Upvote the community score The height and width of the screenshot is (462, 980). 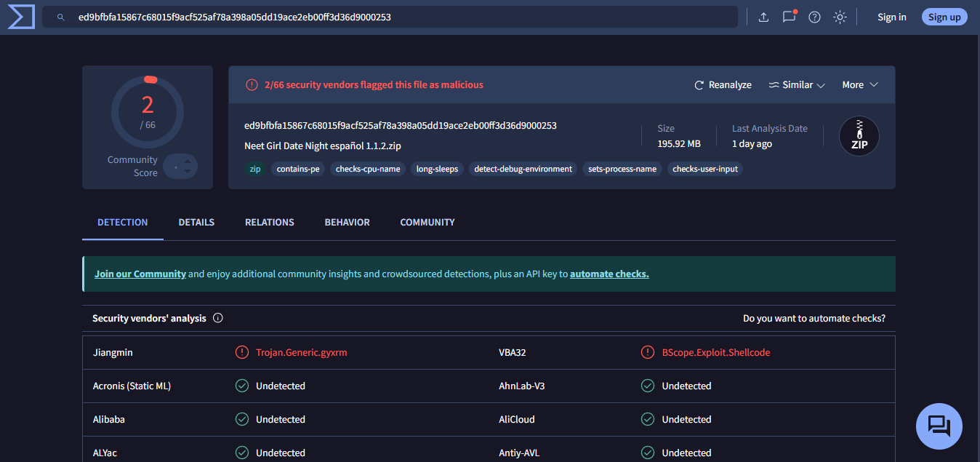188,162
